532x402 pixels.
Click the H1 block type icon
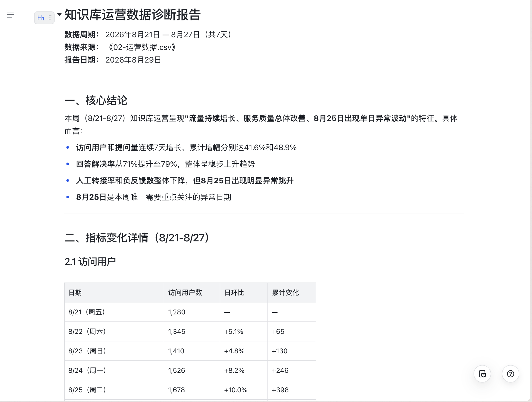point(41,18)
